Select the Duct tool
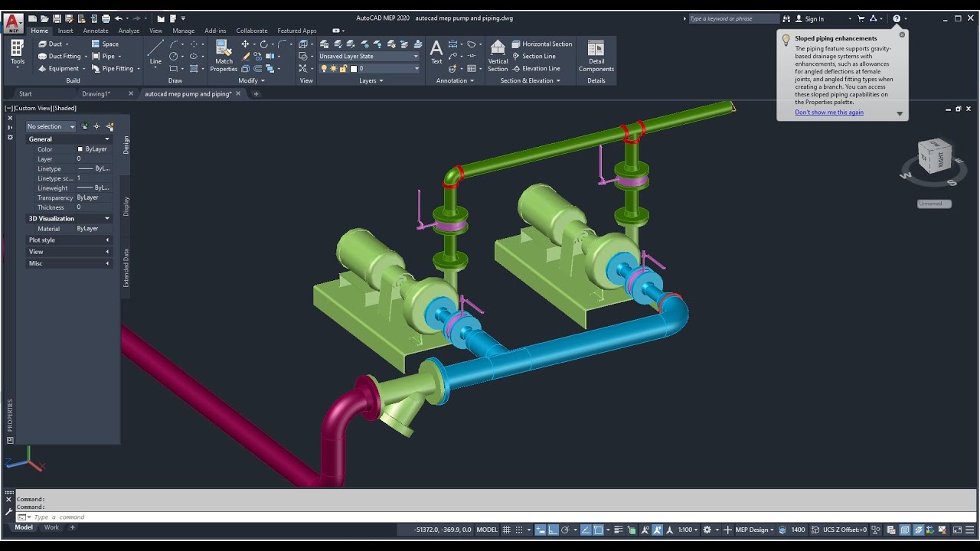Image resolution: width=980 pixels, height=551 pixels. pos(53,44)
